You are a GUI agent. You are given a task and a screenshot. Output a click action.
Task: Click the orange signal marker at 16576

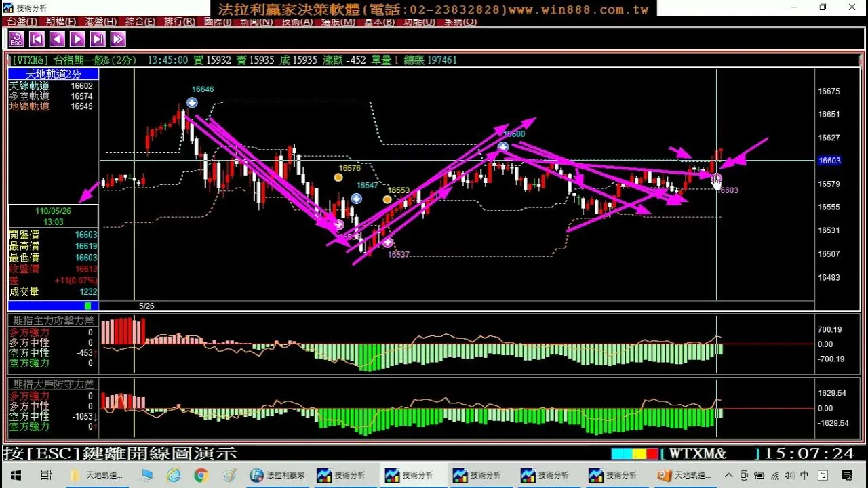point(338,178)
